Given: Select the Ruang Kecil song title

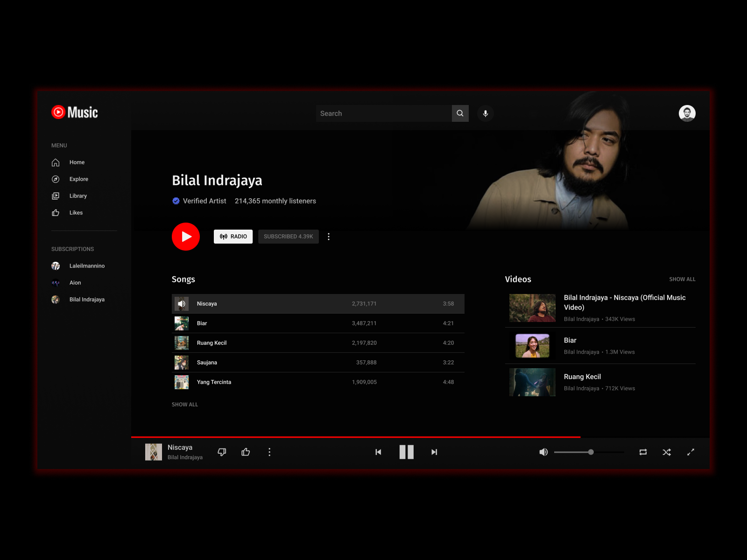Looking at the screenshot, I should tap(211, 343).
